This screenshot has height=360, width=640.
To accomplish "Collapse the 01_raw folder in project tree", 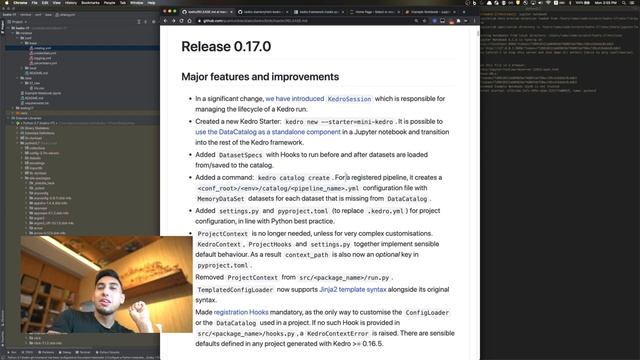I will pos(22,83).
